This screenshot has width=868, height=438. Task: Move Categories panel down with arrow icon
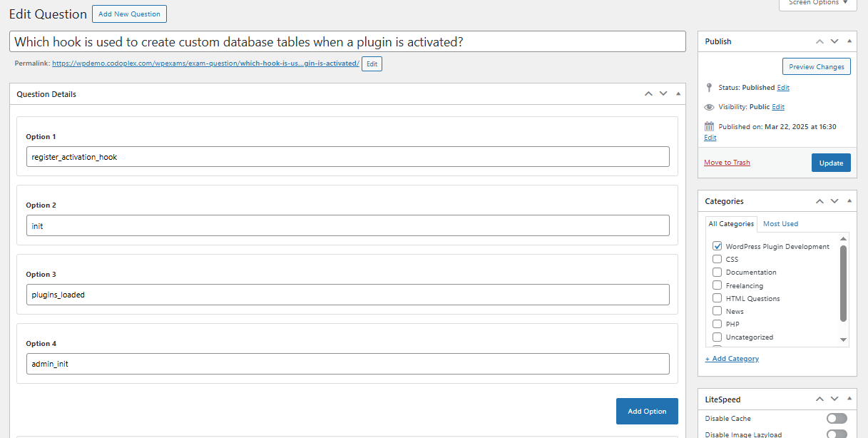tap(834, 201)
